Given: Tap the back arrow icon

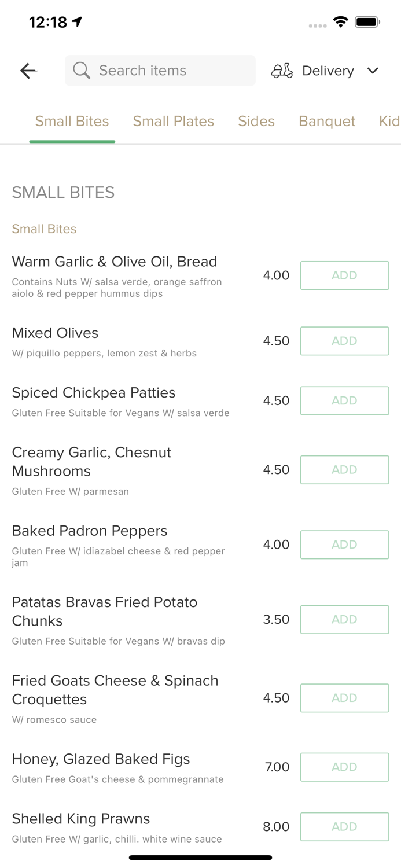Looking at the screenshot, I should point(28,71).
